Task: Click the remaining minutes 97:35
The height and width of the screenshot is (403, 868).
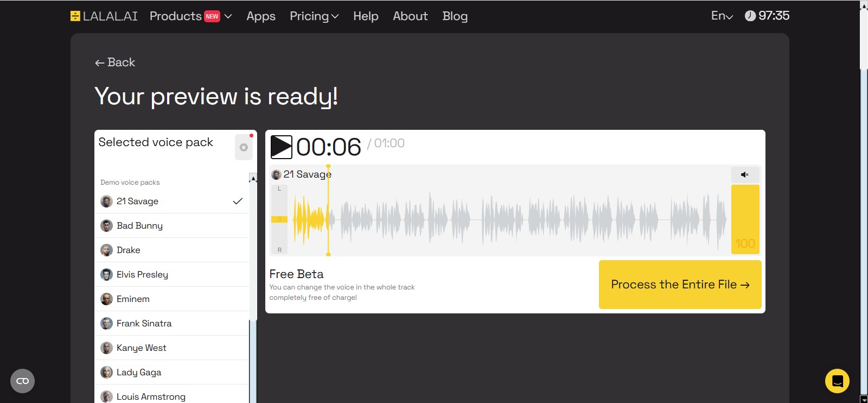Action: 774,16
